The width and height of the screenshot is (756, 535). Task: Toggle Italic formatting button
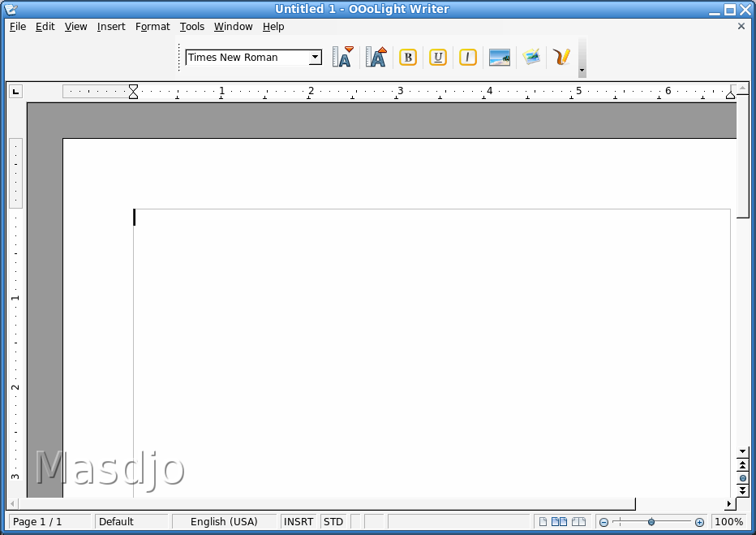pos(468,58)
